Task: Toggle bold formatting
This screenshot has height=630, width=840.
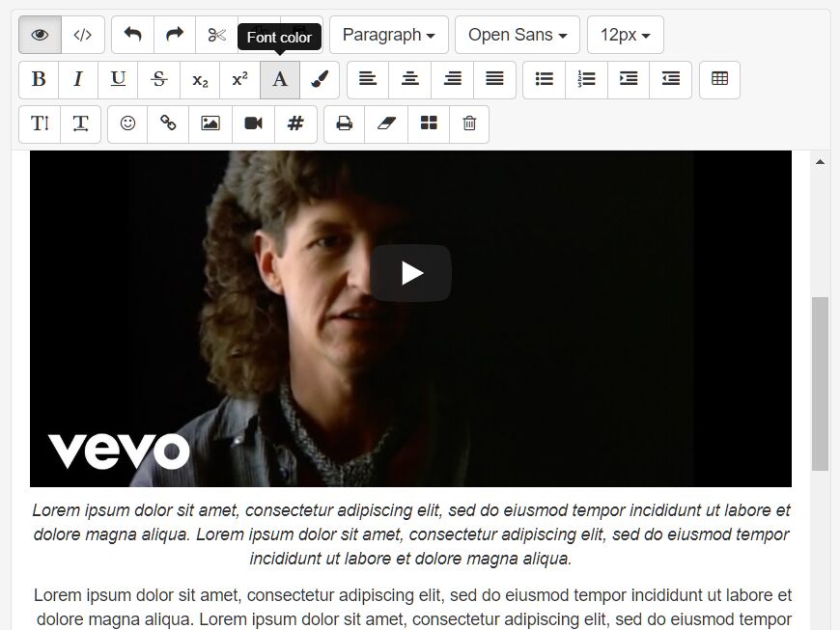Action: point(39,79)
